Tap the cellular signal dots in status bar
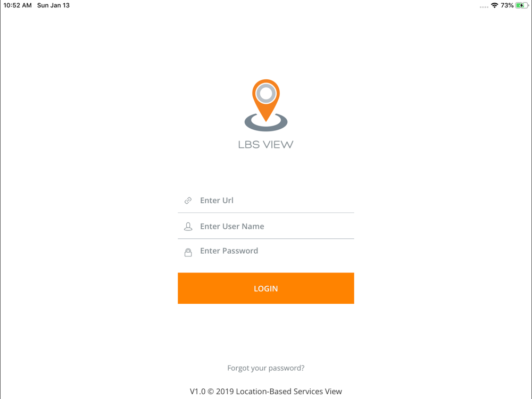The height and width of the screenshot is (399, 532). (x=484, y=7)
